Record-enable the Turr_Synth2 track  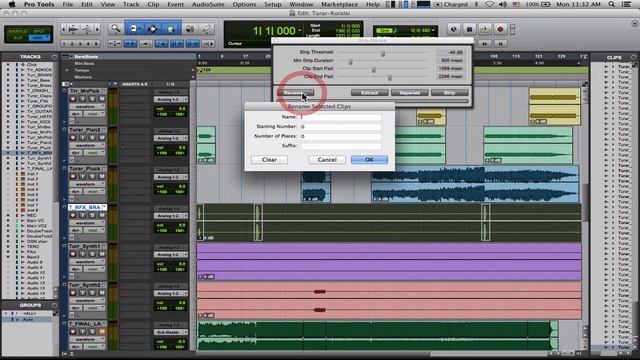point(73,293)
